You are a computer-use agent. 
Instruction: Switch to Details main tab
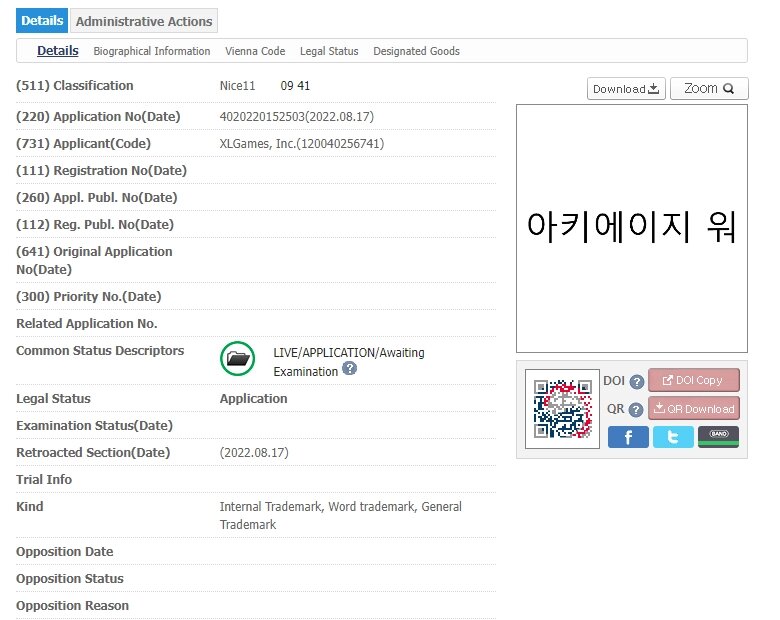42,21
